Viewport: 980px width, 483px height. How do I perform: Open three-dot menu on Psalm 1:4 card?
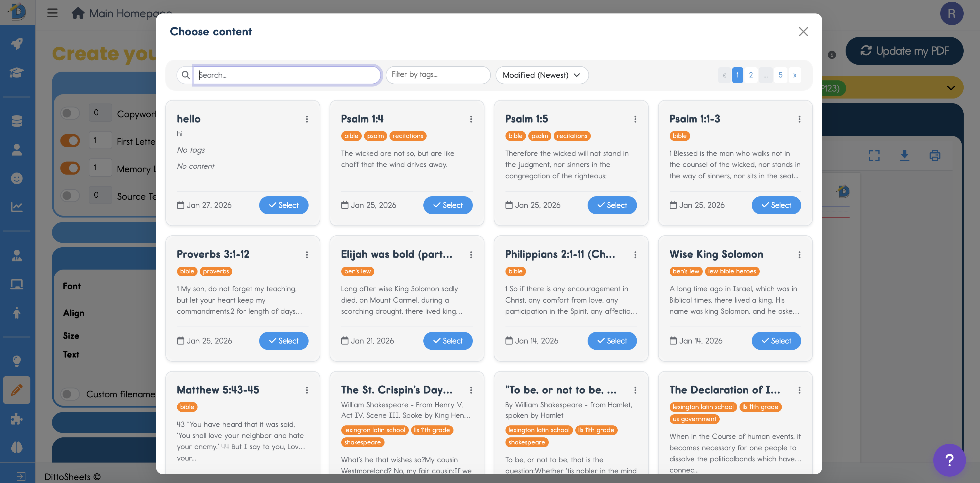point(471,119)
